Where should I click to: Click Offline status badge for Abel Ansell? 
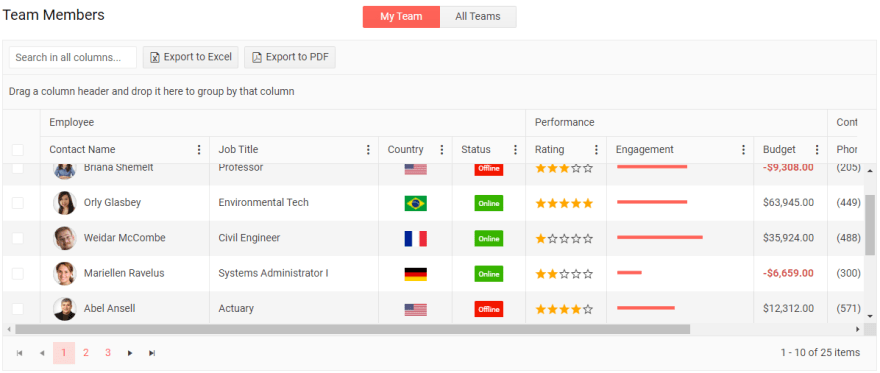click(x=489, y=309)
